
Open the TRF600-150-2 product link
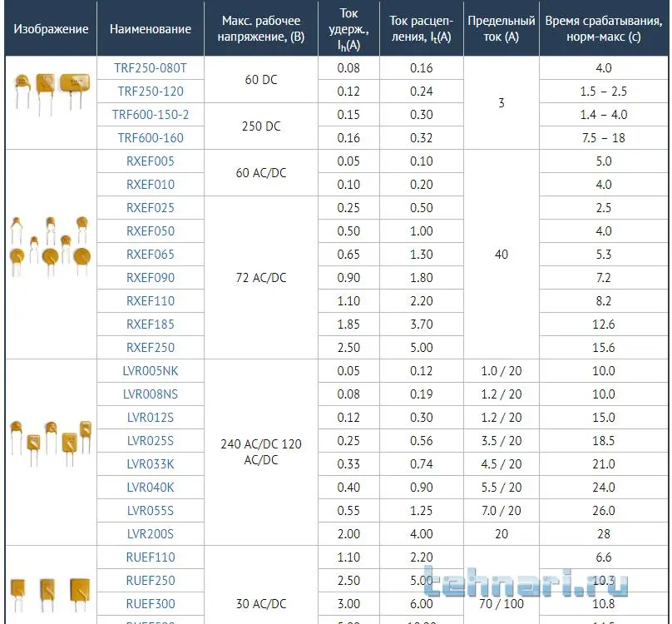pos(151,115)
